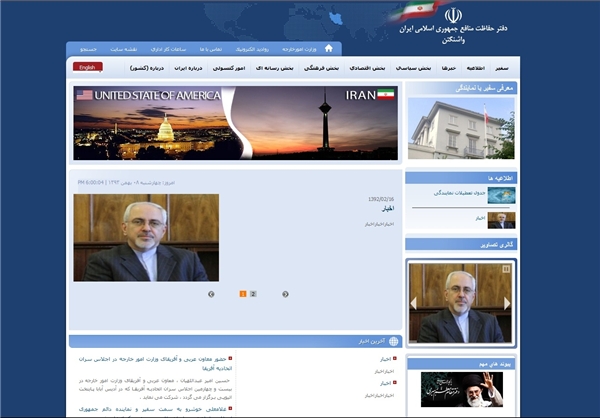Click the Iran emblem logo in header
Screen dimensions: 600x418
[x=453, y=16]
